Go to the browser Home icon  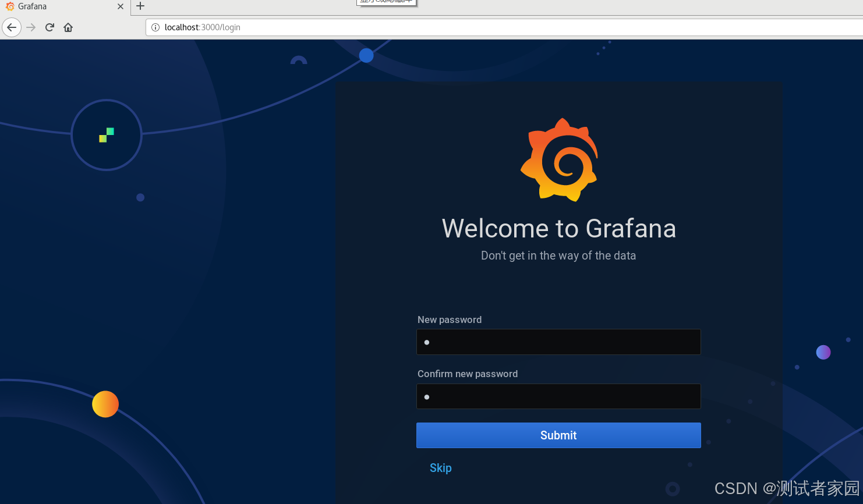pyautogui.click(x=68, y=27)
